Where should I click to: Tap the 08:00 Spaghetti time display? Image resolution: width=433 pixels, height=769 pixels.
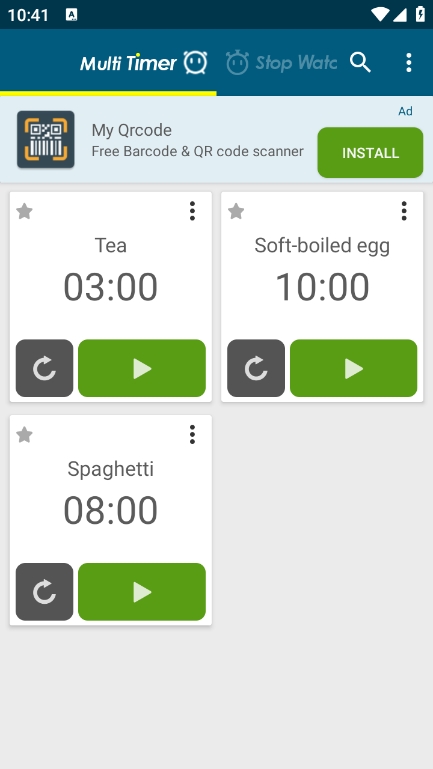pos(110,511)
